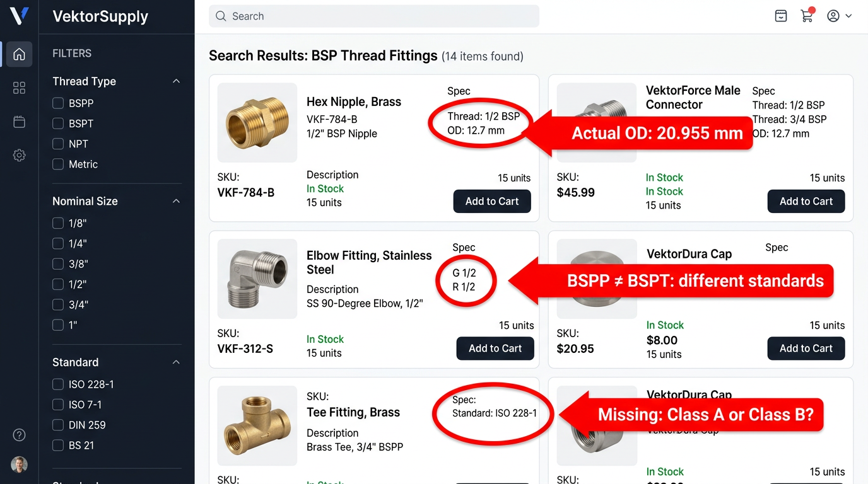This screenshot has width=868, height=484.
Task: Check the 1/2" nominal size filter
Action: [58, 284]
